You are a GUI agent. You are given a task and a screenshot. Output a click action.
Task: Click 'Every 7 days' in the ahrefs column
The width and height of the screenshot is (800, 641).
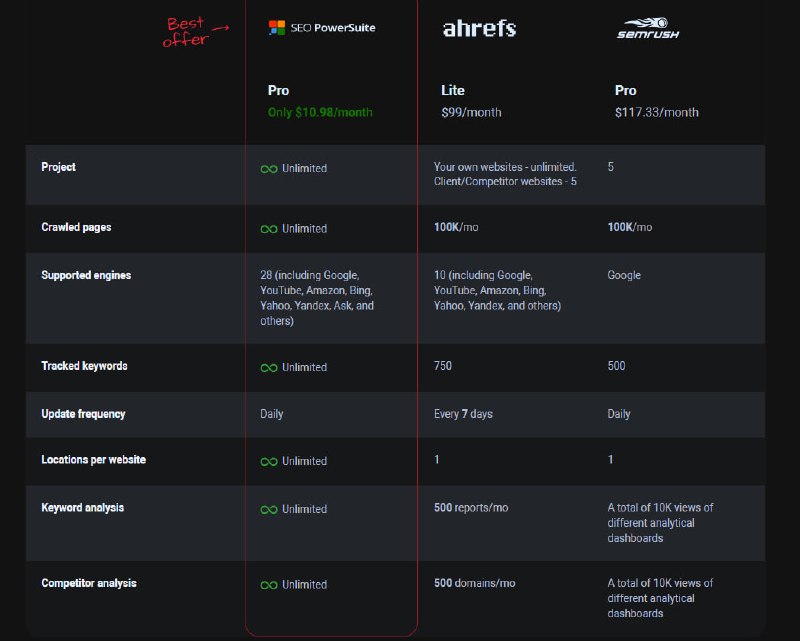pos(463,414)
